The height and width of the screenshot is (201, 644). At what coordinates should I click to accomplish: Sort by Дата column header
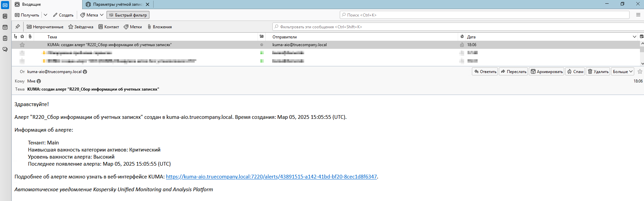[471, 37]
